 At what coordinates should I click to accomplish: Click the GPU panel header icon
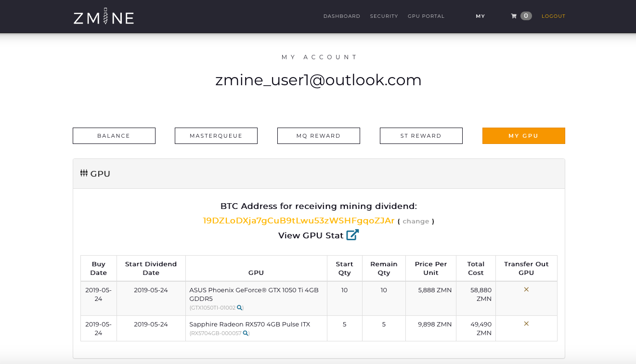[x=84, y=173]
